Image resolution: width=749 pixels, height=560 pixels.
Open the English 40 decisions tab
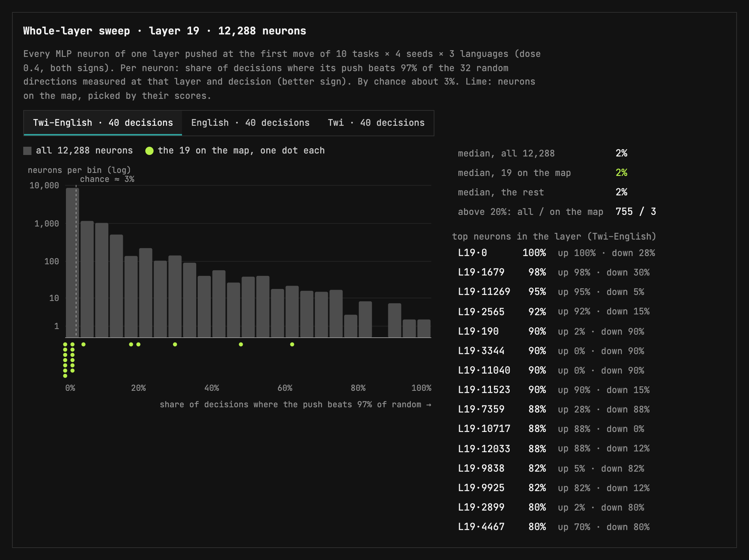pyautogui.click(x=250, y=123)
